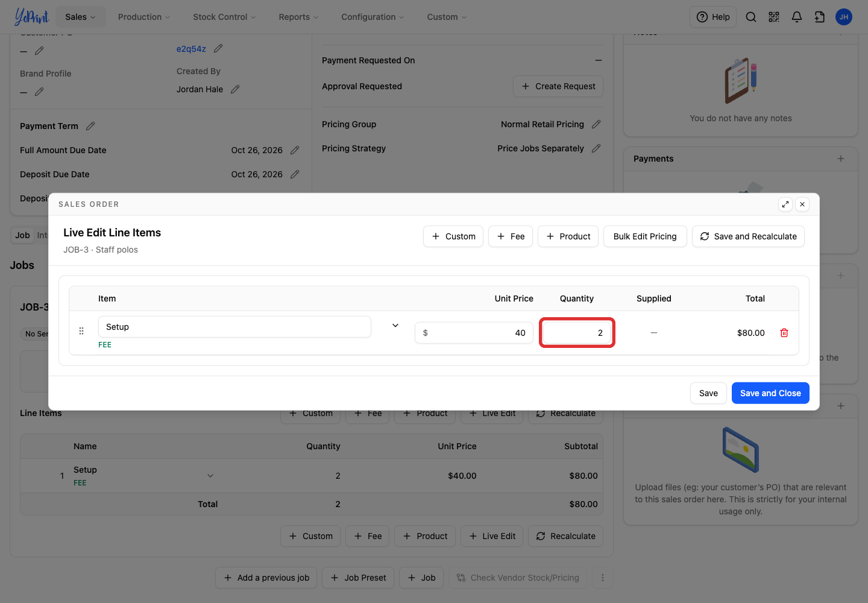This screenshot has width=868, height=603.
Task: Add a payment with the Payments plus icon
Action: click(841, 159)
